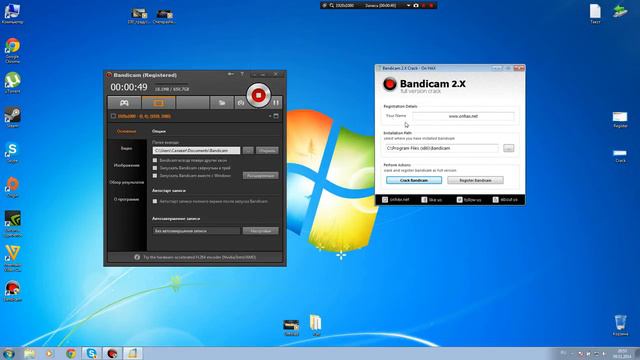Image resolution: width=640 pixels, height=360 pixels.
Task: Open the onhax.net link in crack footer
Action: click(x=396, y=200)
